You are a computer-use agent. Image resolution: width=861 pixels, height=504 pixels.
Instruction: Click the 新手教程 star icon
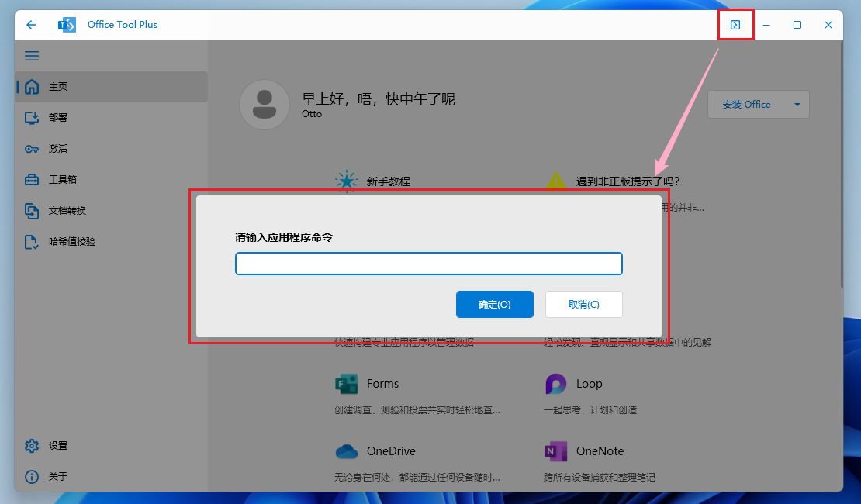tap(347, 181)
